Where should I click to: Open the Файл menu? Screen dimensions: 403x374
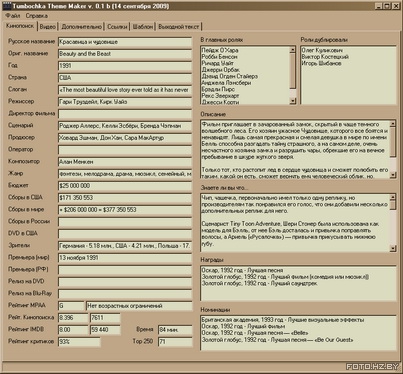click(x=13, y=16)
